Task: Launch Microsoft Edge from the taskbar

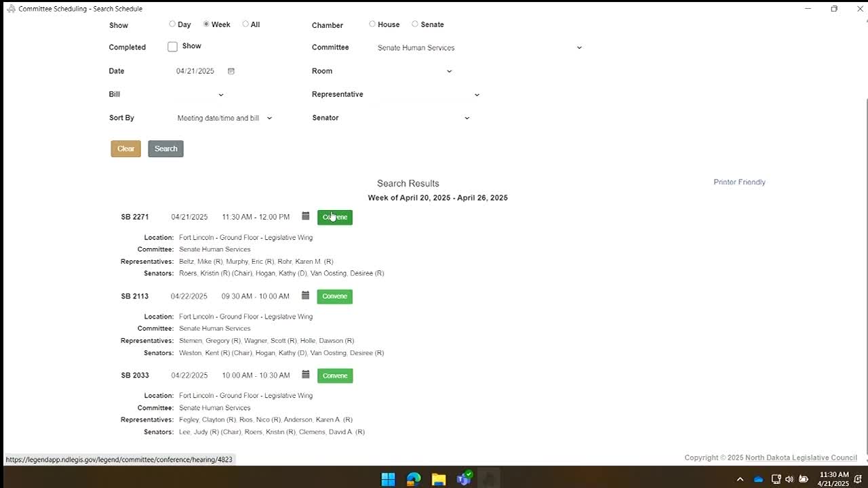Action: (414, 479)
